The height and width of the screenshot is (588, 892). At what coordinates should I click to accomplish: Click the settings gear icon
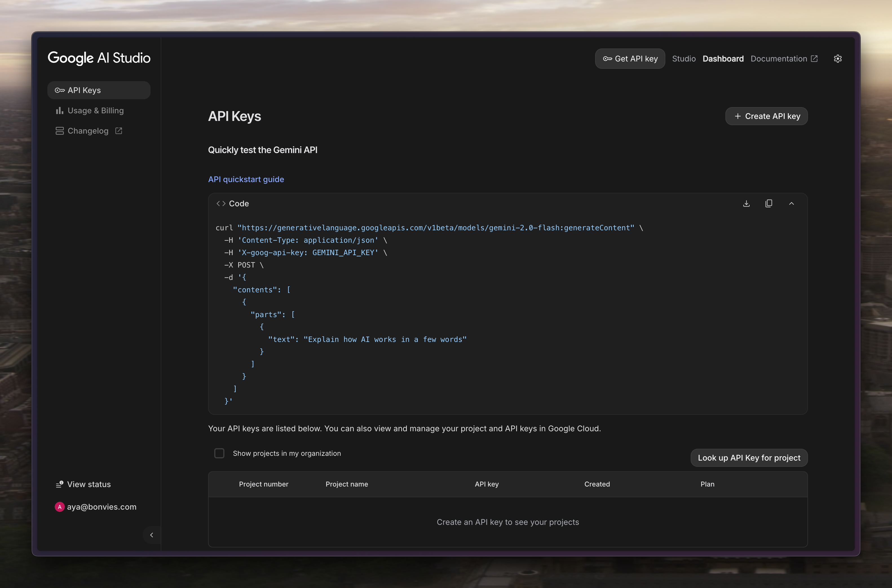pos(838,59)
